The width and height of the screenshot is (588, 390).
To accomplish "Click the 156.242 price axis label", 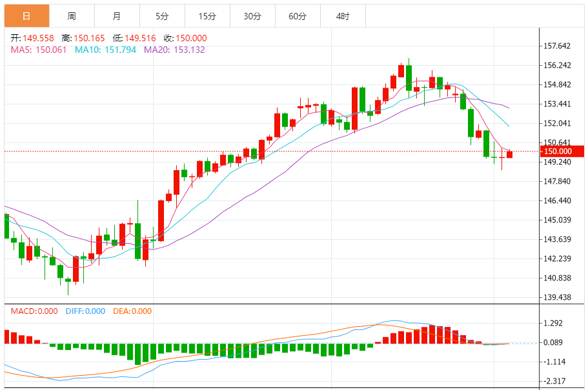I will pyautogui.click(x=557, y=65).
